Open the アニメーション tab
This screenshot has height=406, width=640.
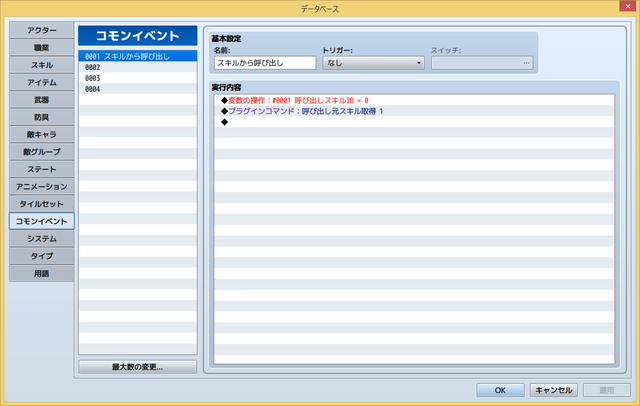(x=42, y=186)
